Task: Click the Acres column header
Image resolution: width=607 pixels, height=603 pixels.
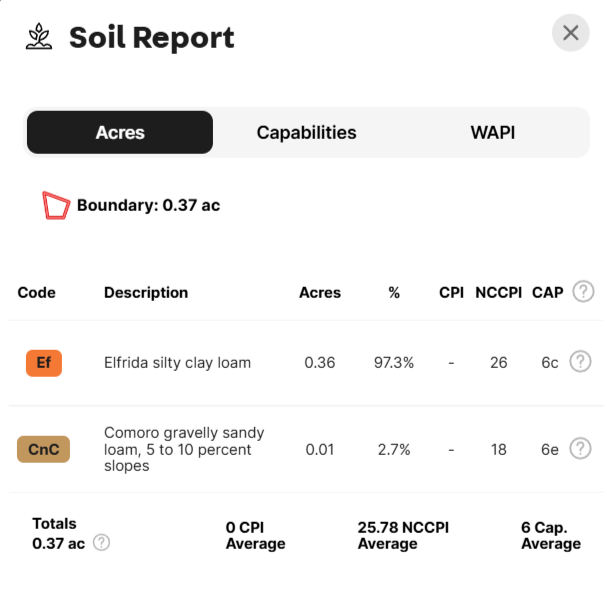Action: pos(320,293)
